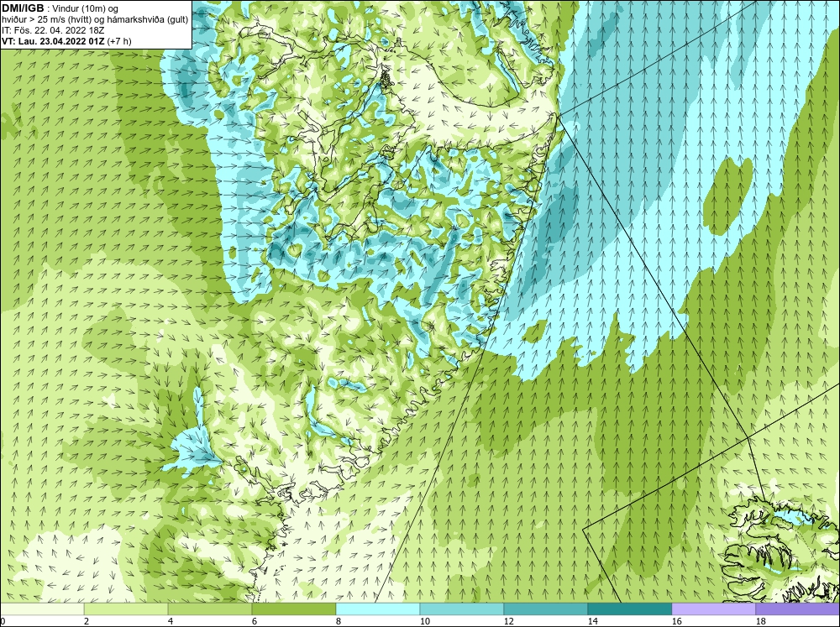Click the scale label '18'
This screenshot has height=627, width=840.
point(761,621)
